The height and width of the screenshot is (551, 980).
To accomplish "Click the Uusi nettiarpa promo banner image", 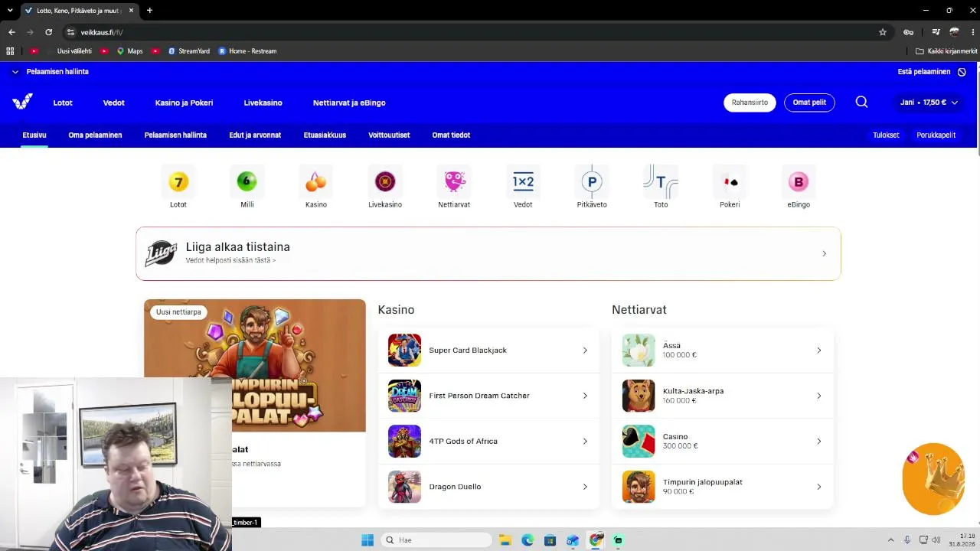I will (x=255, y=365).
